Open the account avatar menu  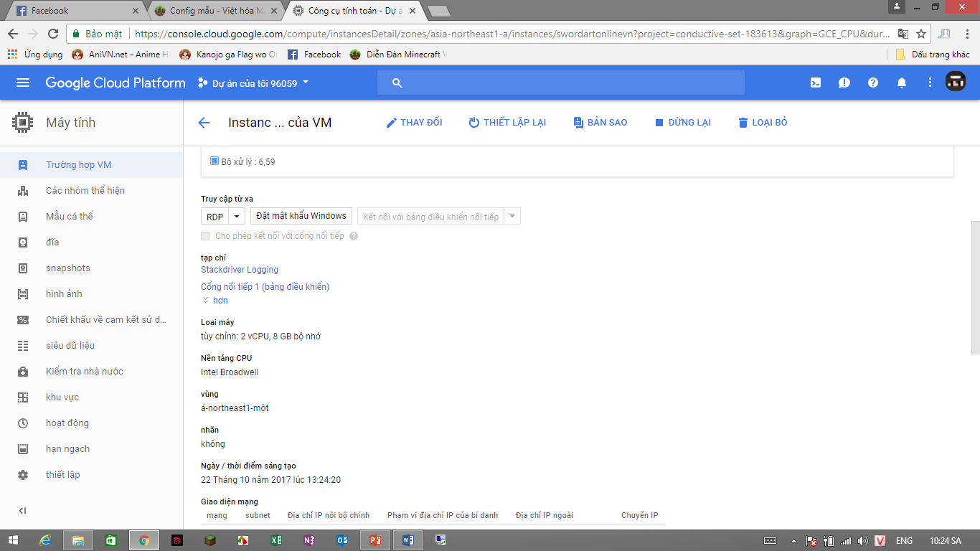956,82
